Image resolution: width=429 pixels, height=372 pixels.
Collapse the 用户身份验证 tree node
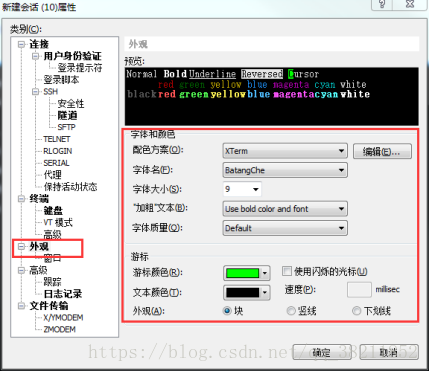[35, 56]
